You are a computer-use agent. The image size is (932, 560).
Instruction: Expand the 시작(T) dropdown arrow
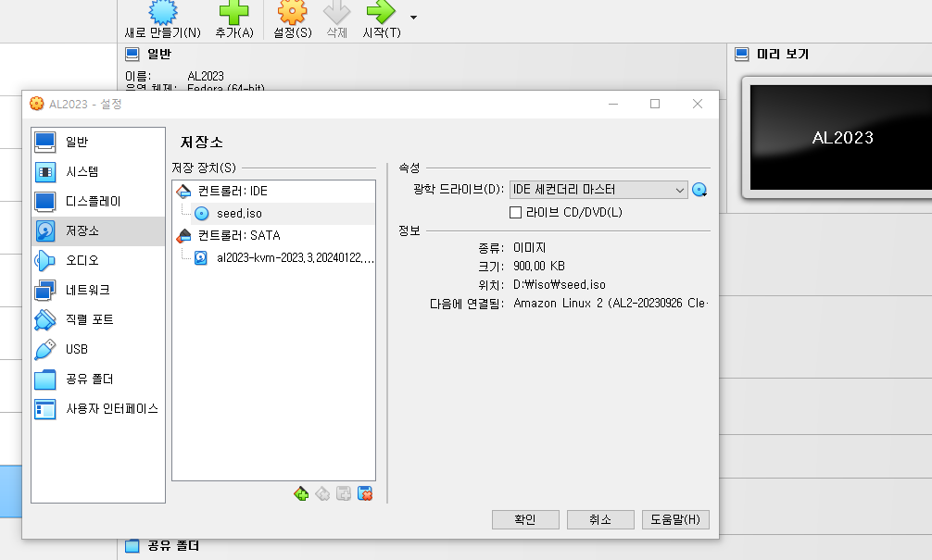coord(413,18)
